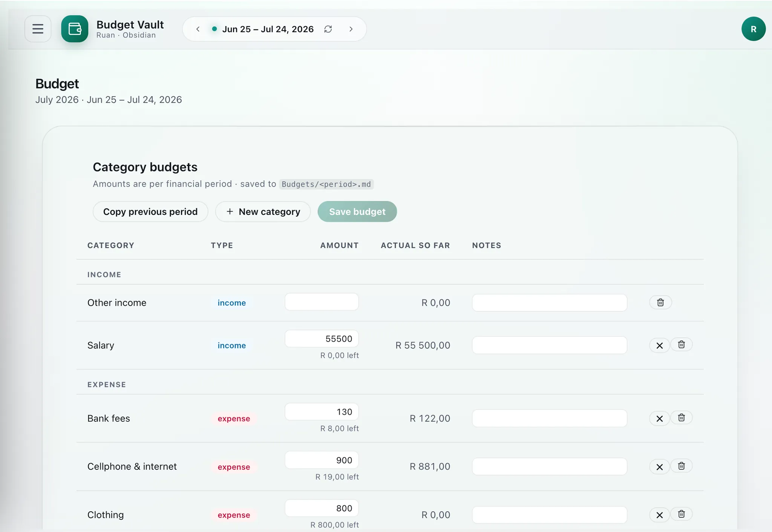Click Bank fees expense badge
The width and height of the screenshot is (772, 532).
point(234,419)
